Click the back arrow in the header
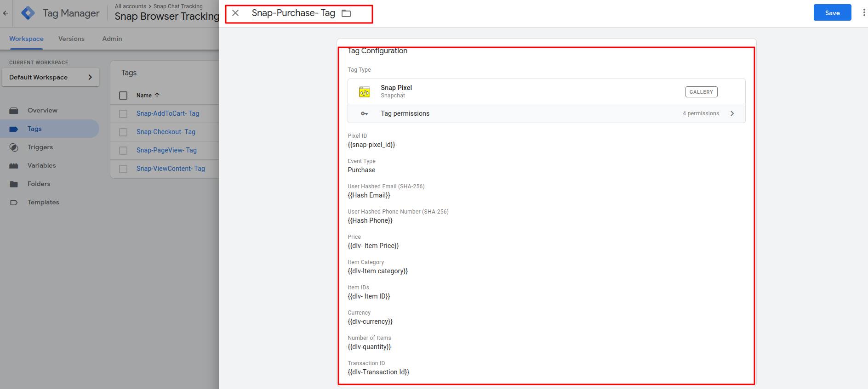 click(x=6, y=13)
